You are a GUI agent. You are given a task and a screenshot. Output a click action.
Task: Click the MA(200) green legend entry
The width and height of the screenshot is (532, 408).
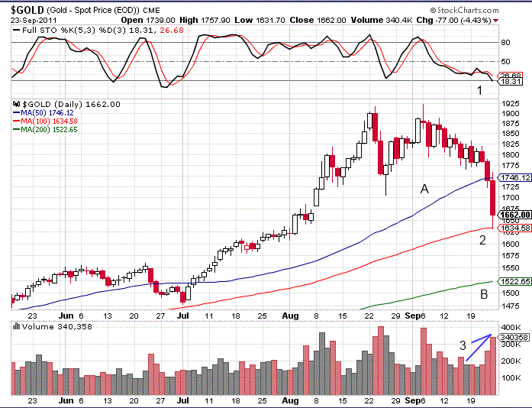pos(46,129)
